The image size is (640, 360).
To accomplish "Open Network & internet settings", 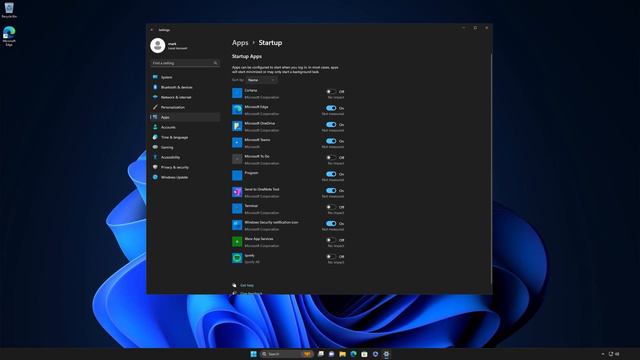I will 185,97.
